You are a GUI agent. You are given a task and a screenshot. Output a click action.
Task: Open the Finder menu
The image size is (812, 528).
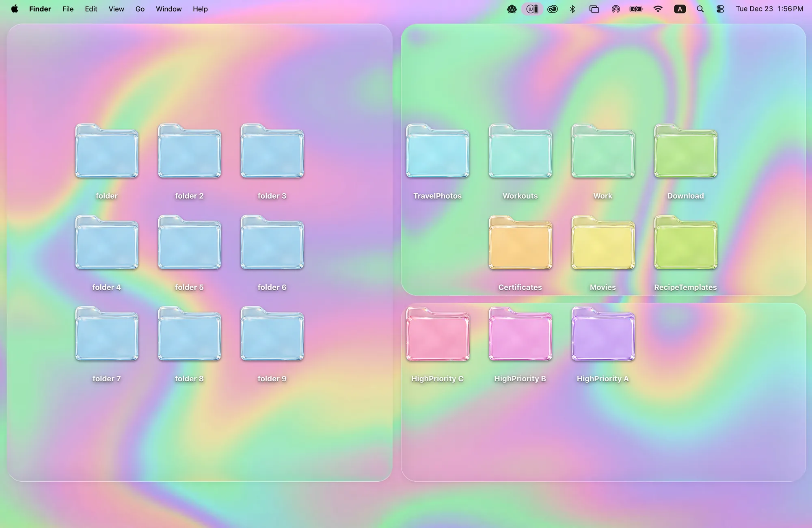click(40, 9)
